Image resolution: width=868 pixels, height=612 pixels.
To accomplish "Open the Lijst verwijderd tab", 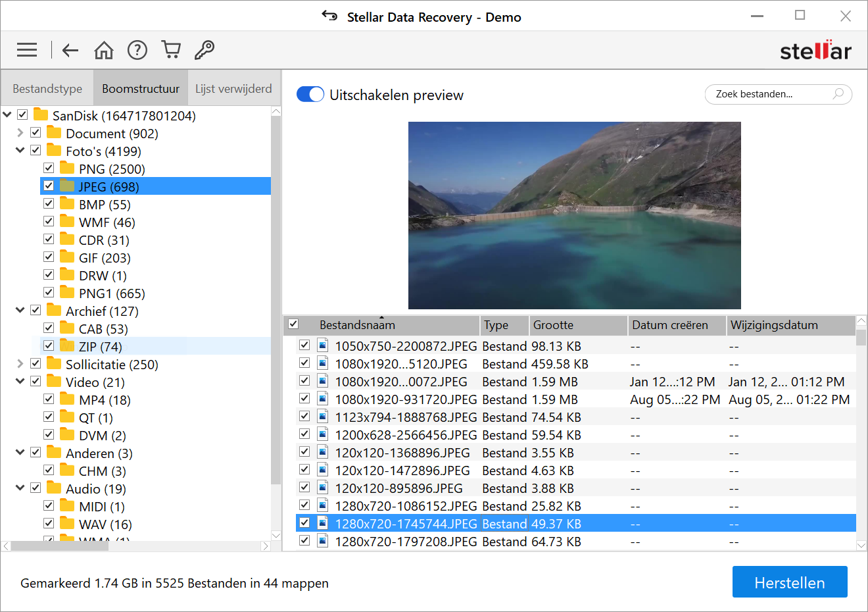I will click(233, 88).
